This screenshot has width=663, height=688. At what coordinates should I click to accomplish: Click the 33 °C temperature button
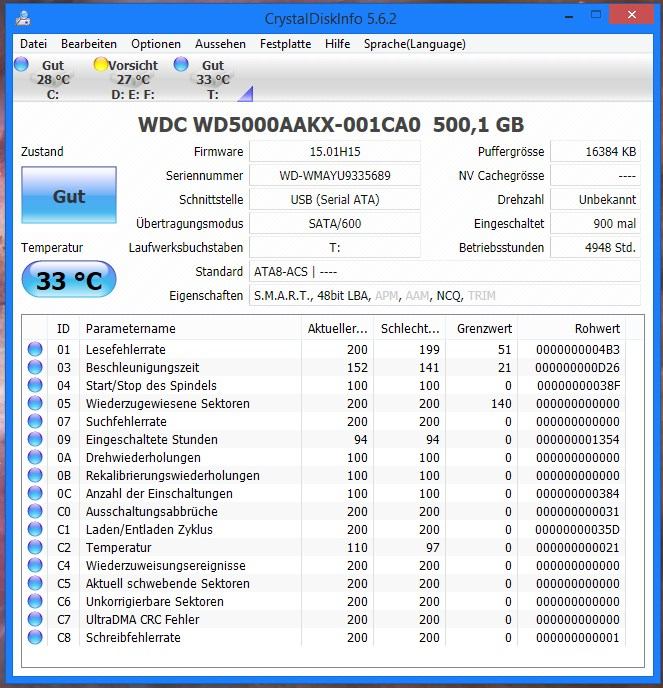[x=69, y=279]
